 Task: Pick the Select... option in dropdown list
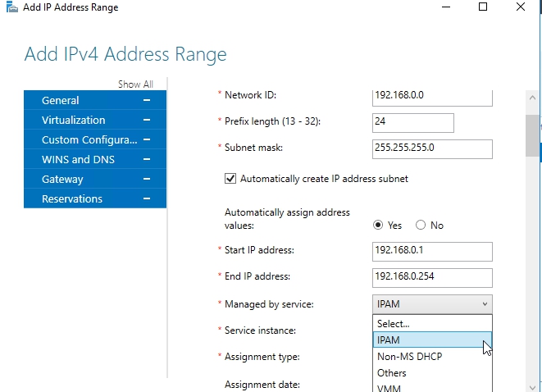394,324
